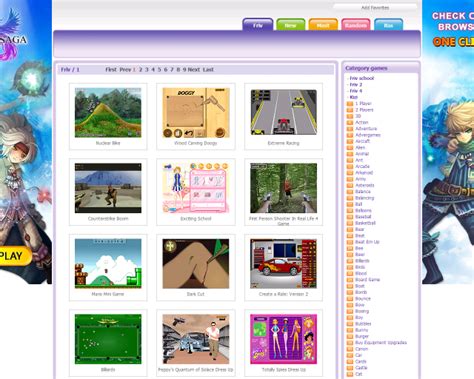Select the folder icon beside Arcade
Viewport: 474px width, 379px height.
(x=350, y=166)
